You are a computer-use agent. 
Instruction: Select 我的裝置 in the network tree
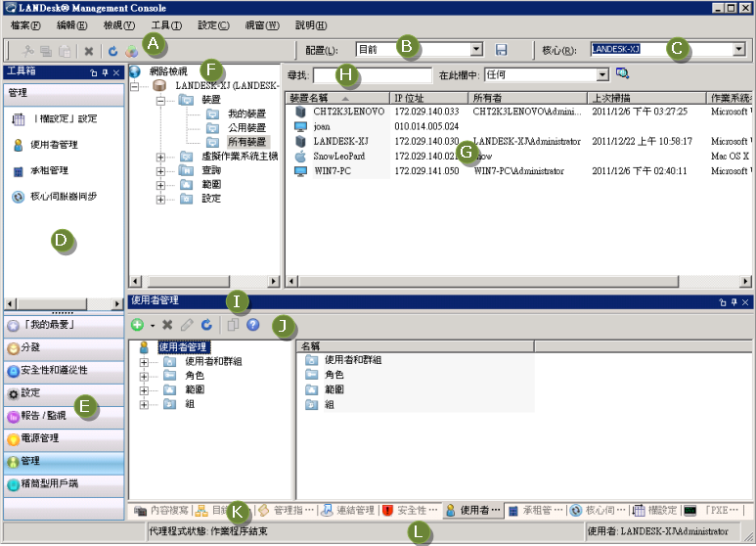coord(246,114)
